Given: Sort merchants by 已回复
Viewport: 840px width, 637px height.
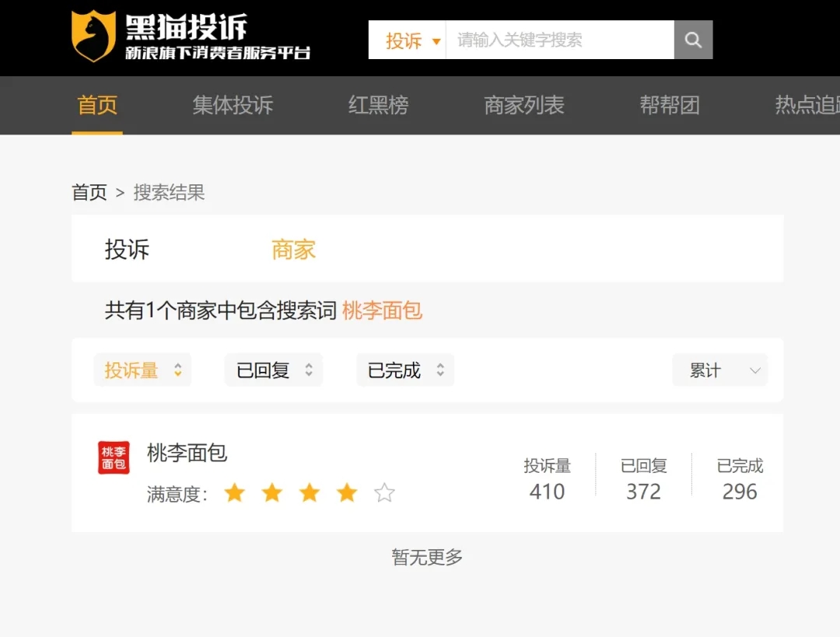Looking at the screenshot, I should [x=274, y=370].
